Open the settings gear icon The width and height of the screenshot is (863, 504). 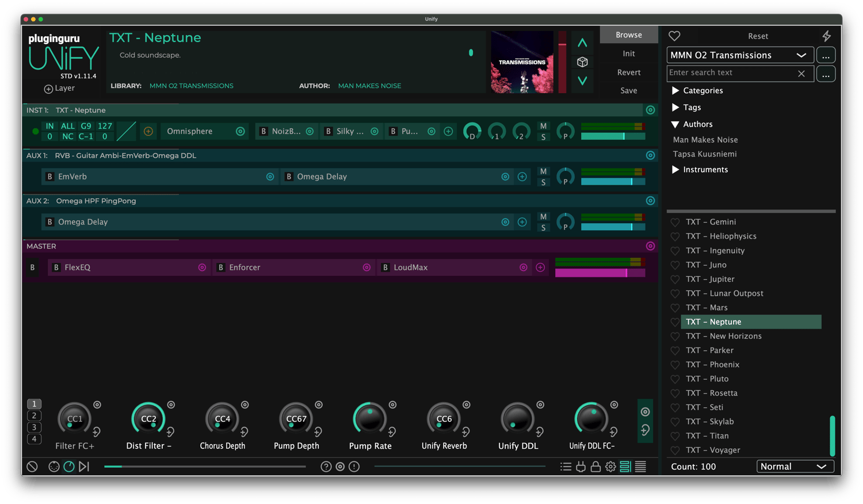pos(610,467)
